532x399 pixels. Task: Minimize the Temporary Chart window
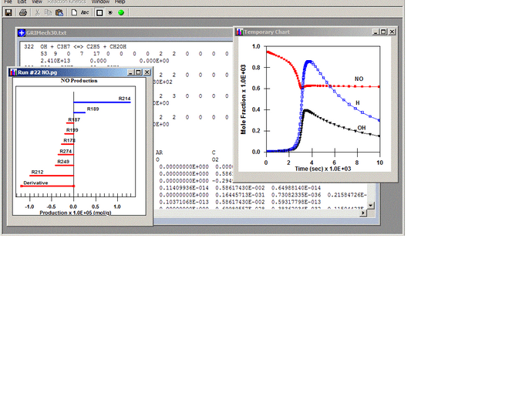coord(375,32)
